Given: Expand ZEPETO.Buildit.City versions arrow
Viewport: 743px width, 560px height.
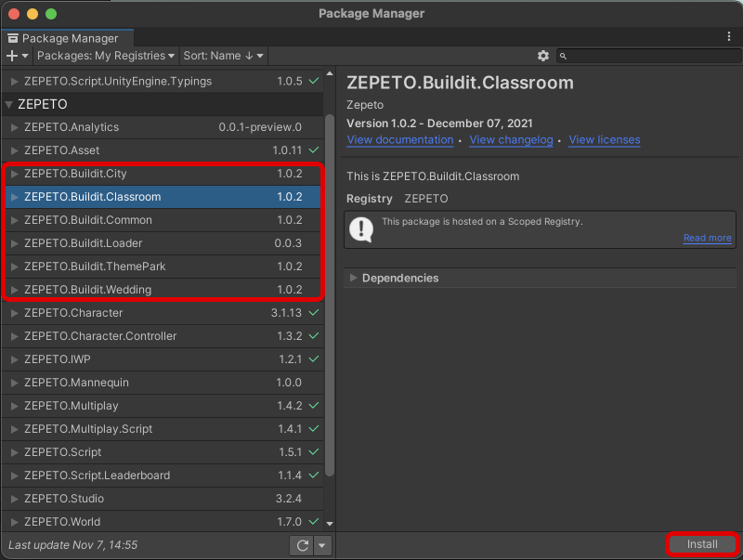Looking at the screenshot, I should (14, 174).
